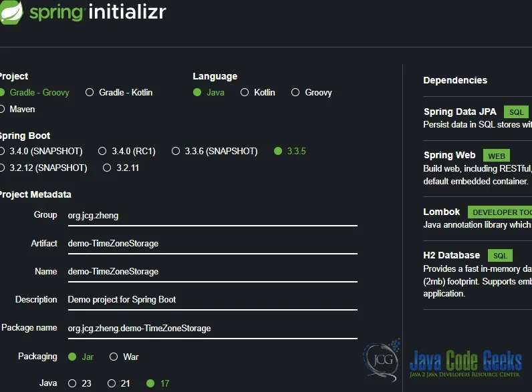The image size is (532, 392).
Task: Click the Spring Web dependency title
Action: click(449, 156)
